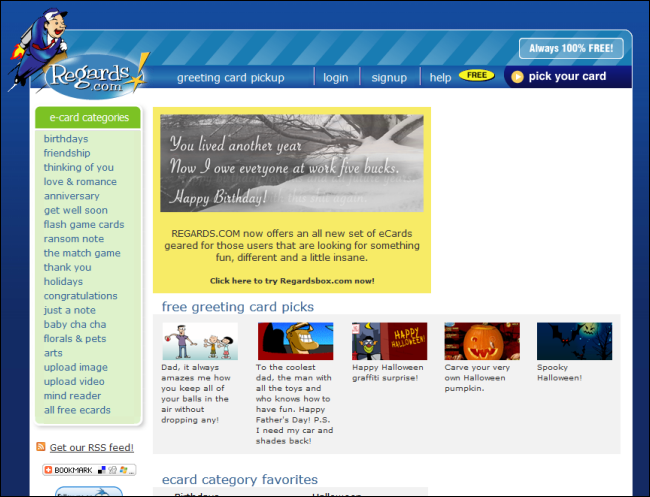
Task: Open the Bookmark share button
Action: point(89,470)
